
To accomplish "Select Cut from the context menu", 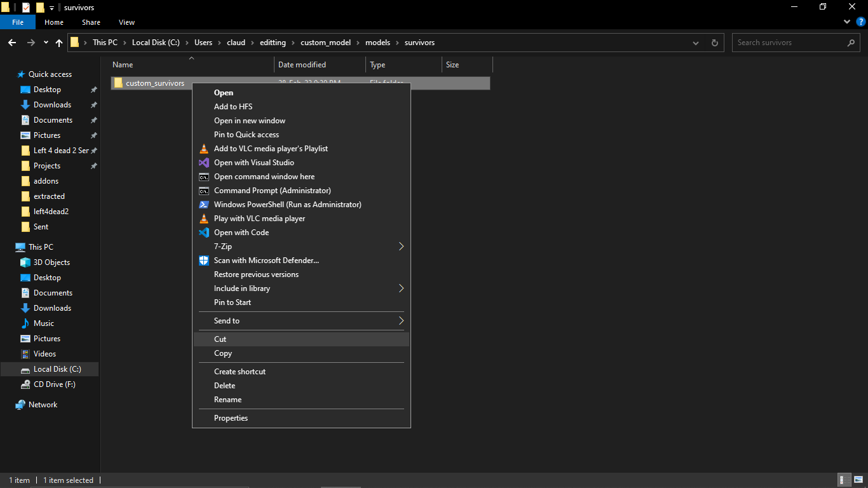I will pos(220,339).
